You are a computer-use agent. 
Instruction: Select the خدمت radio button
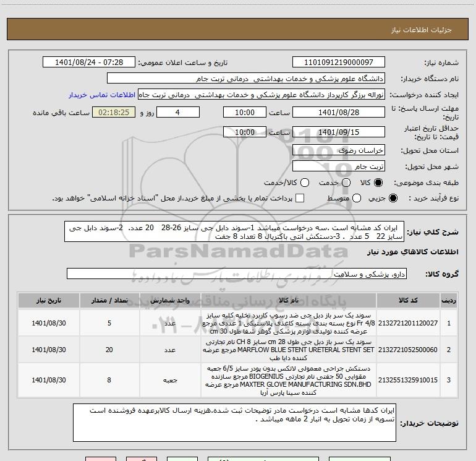(346, 183)
